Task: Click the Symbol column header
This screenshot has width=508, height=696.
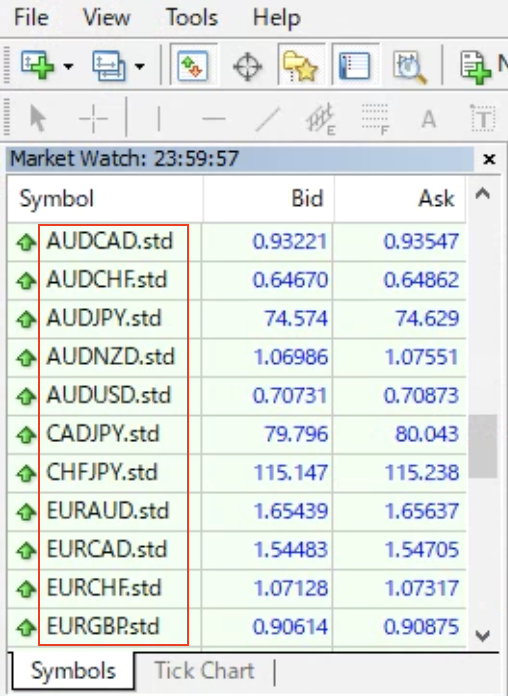Action: click(105, 198)
